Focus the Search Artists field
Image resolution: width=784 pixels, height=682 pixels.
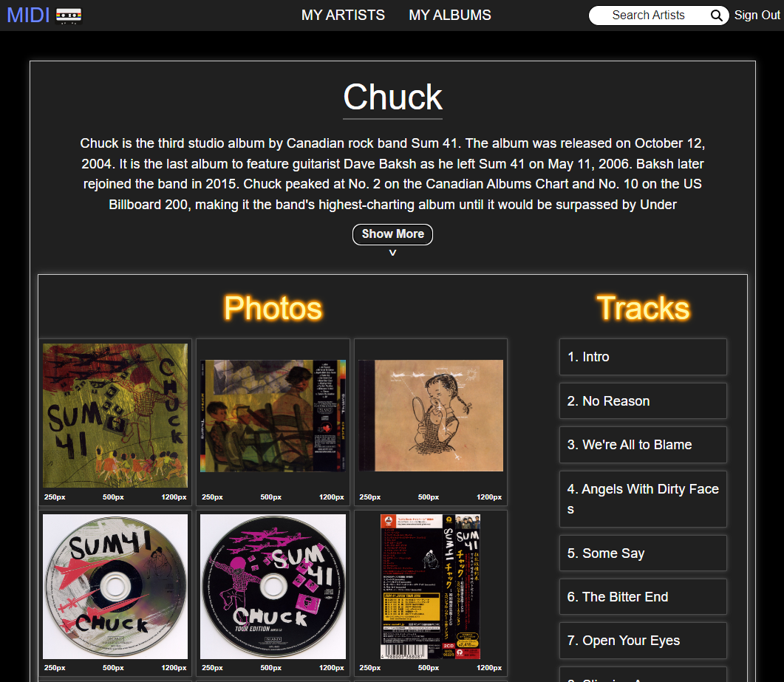[x=649, y=16]
